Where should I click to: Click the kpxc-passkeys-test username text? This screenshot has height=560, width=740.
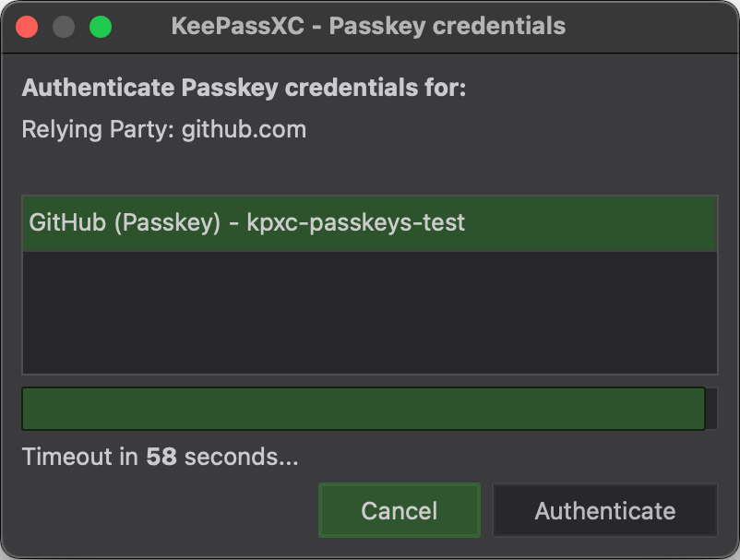pos(356,222)
